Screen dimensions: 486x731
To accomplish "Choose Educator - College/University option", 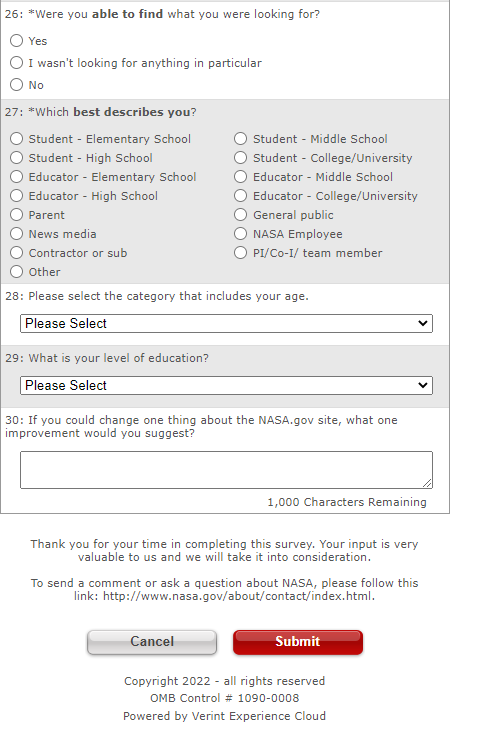I will pyautogui.click(x=240, y=196).
